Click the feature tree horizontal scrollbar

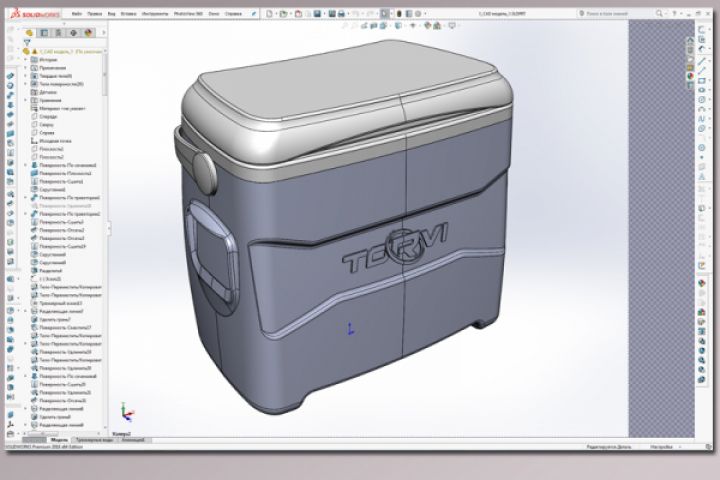(x=44, y=434)
